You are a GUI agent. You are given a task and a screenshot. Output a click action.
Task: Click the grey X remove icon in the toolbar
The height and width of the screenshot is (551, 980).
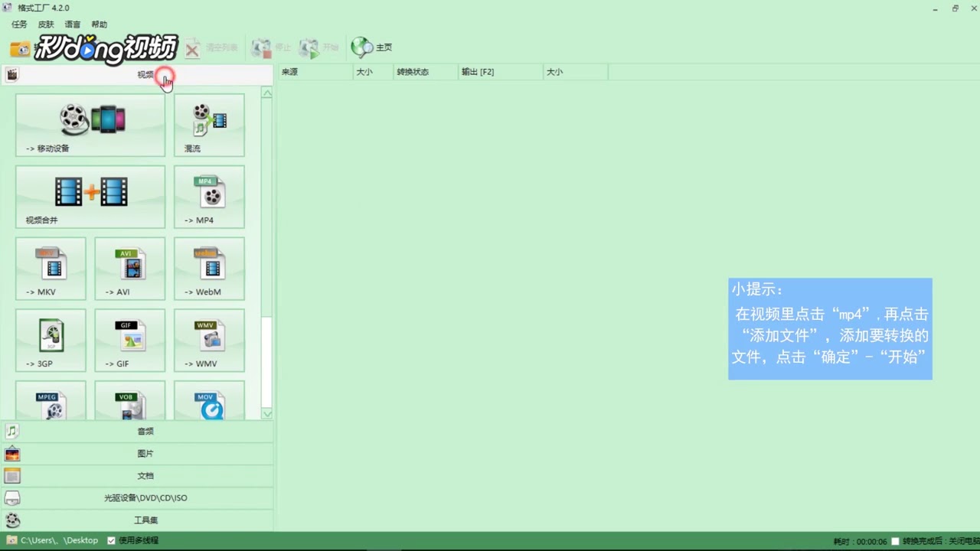tap(192, 50)
